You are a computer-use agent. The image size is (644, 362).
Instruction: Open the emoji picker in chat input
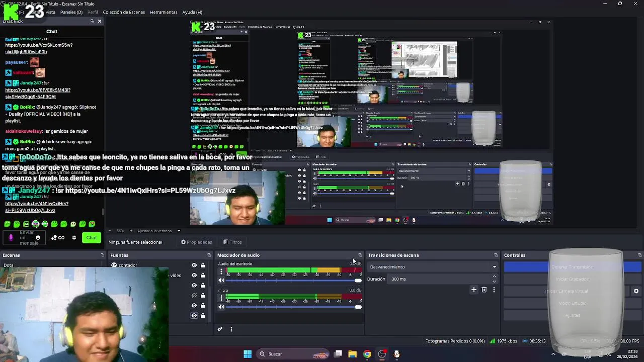tap(38, 238)
